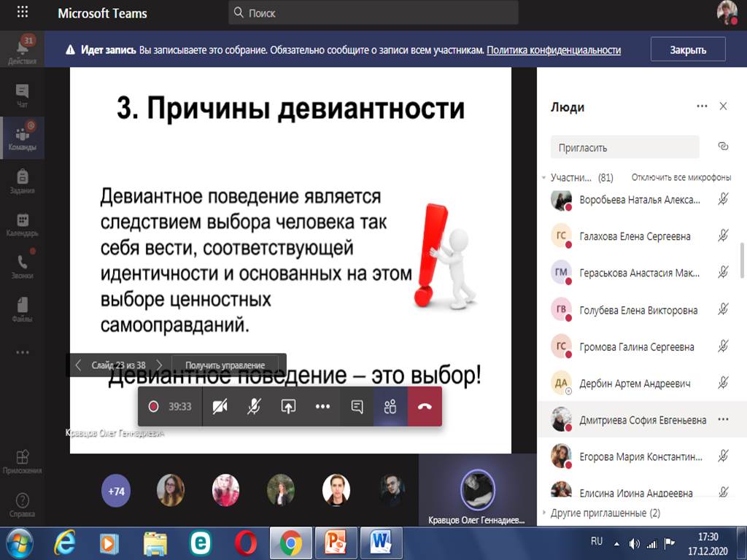747x560 pixels.
Task: Toggle the camera on in call controls
Action: tap(220, 406)
